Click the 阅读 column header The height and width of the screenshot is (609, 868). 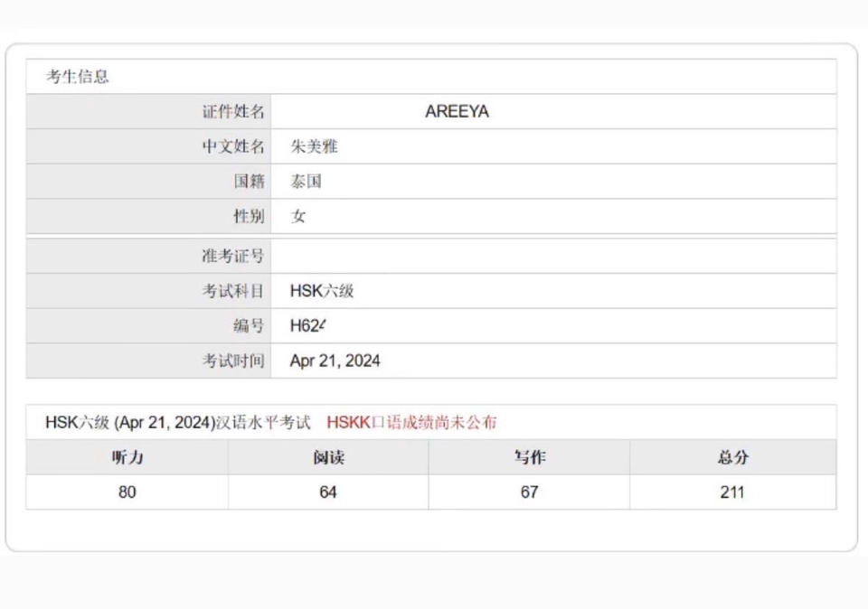point(328,457)
